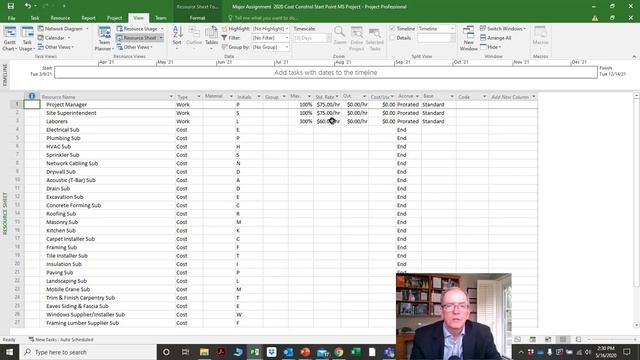Click the Undo arrow
Image resolution: width=640 pixels, height=360 pixels.
(x=27, y=6)
